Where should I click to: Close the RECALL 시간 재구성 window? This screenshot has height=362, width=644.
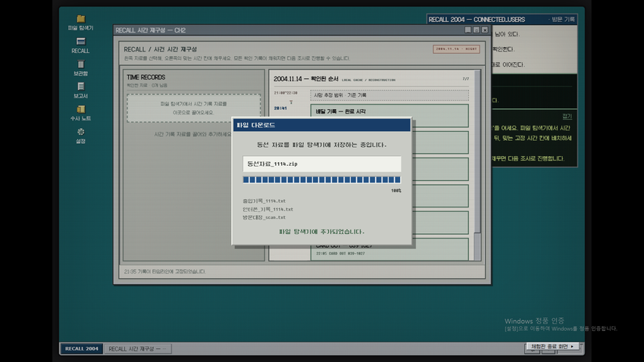485,30
